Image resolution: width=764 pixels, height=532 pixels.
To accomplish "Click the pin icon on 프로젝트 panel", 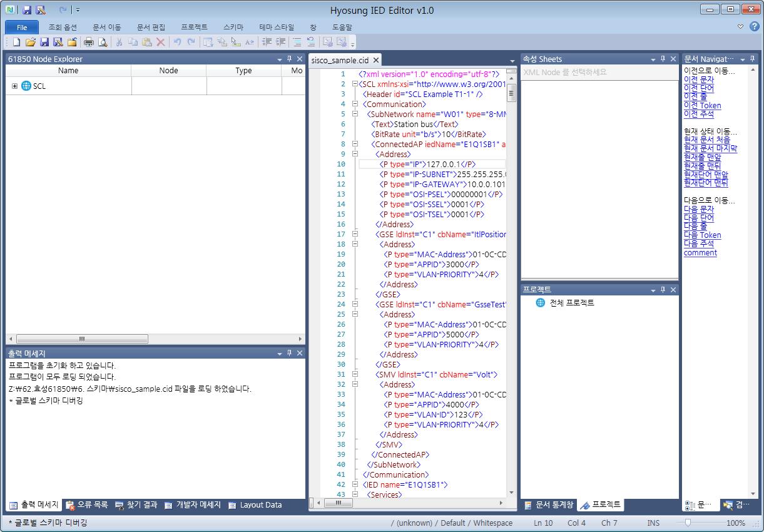I will coord(663,290).
